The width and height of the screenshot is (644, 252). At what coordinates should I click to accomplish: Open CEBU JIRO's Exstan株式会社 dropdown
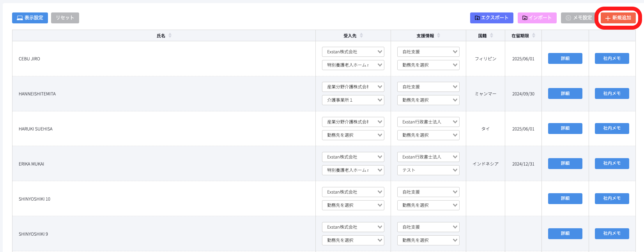[353, 52]
